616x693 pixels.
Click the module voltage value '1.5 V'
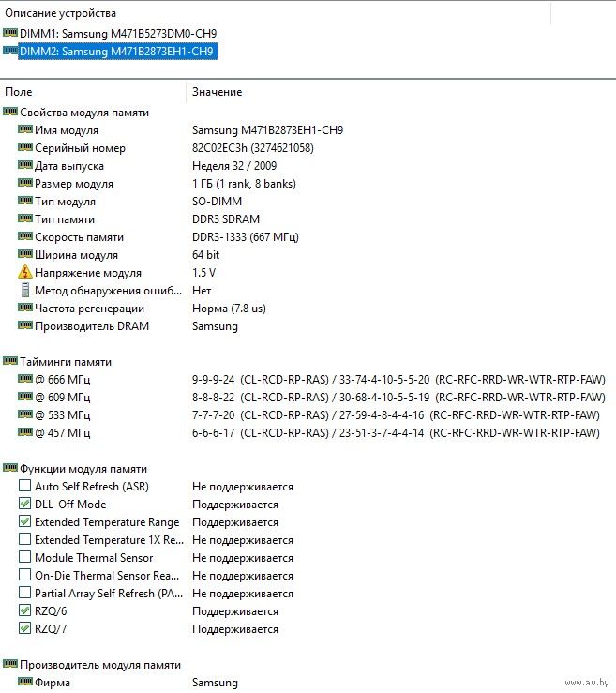[203, 273]
